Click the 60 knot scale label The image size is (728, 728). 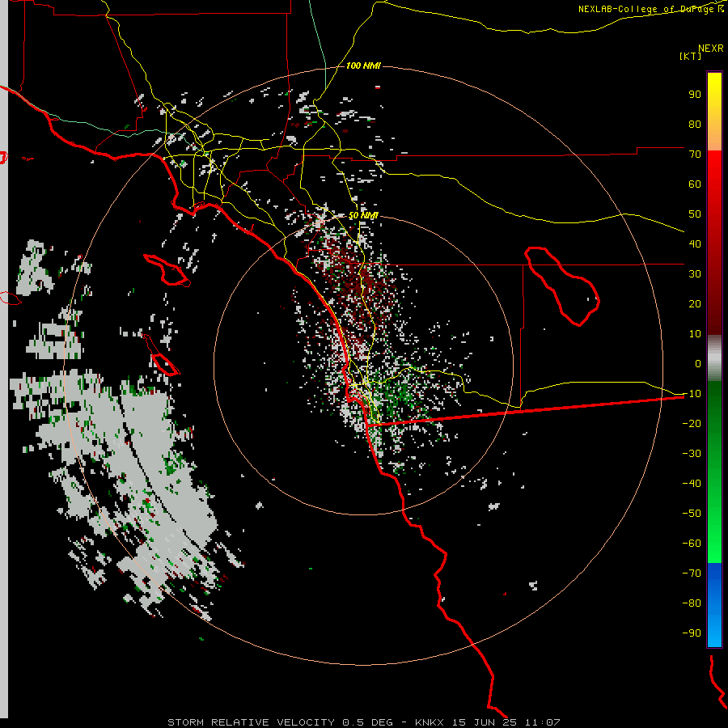tap(695, 184)
